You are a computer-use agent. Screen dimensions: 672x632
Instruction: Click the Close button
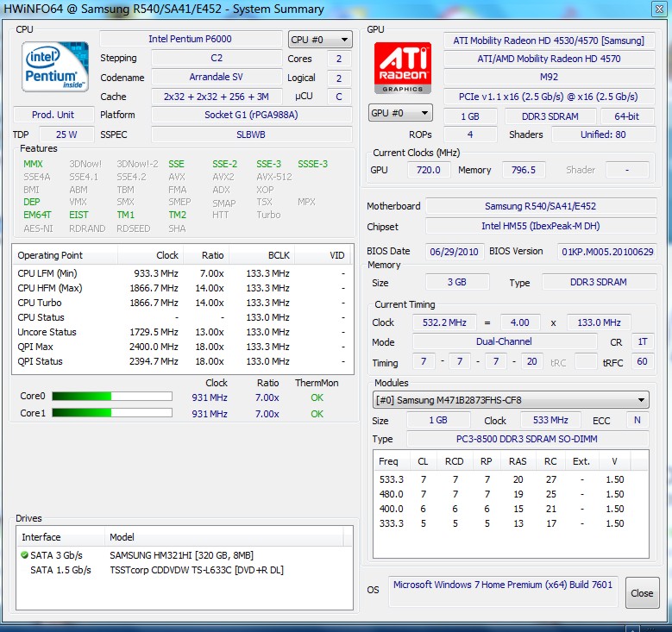[642, 593]
